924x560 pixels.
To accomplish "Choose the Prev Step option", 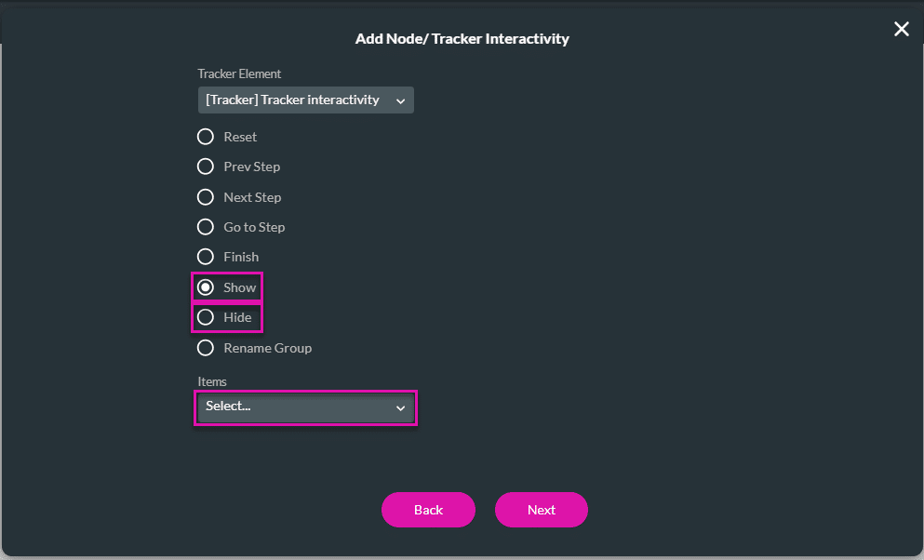I will click(x=206, y=167).
